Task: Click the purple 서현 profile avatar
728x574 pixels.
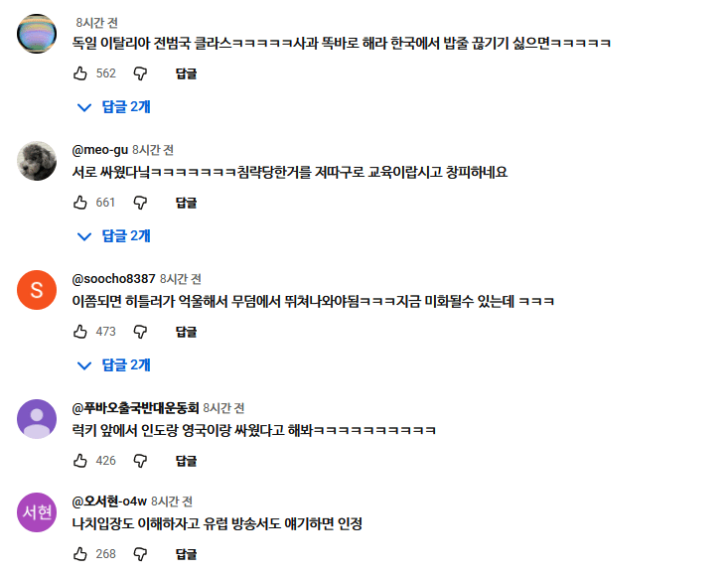Action: (37, 511)
